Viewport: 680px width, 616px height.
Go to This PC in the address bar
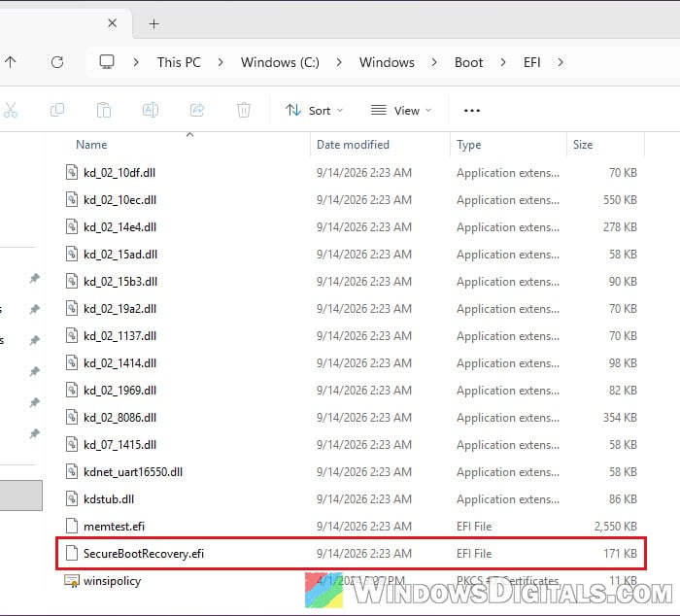coord(179,62)
